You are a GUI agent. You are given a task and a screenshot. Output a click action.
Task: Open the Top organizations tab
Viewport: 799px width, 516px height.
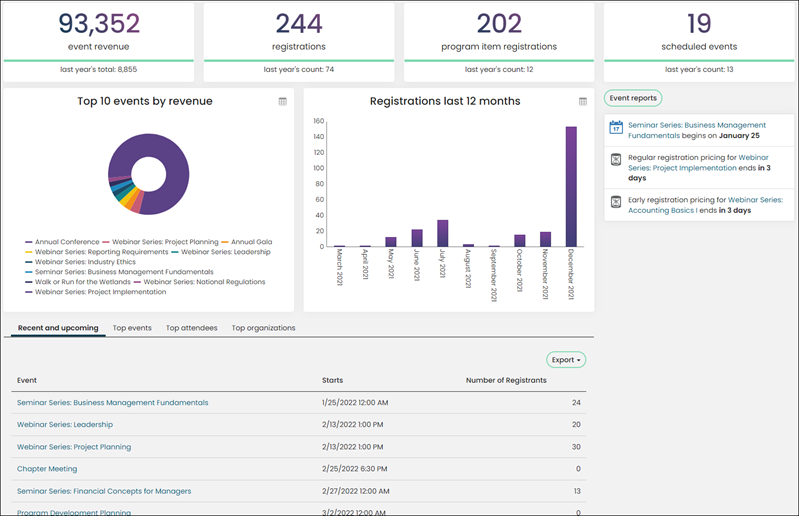263,328
